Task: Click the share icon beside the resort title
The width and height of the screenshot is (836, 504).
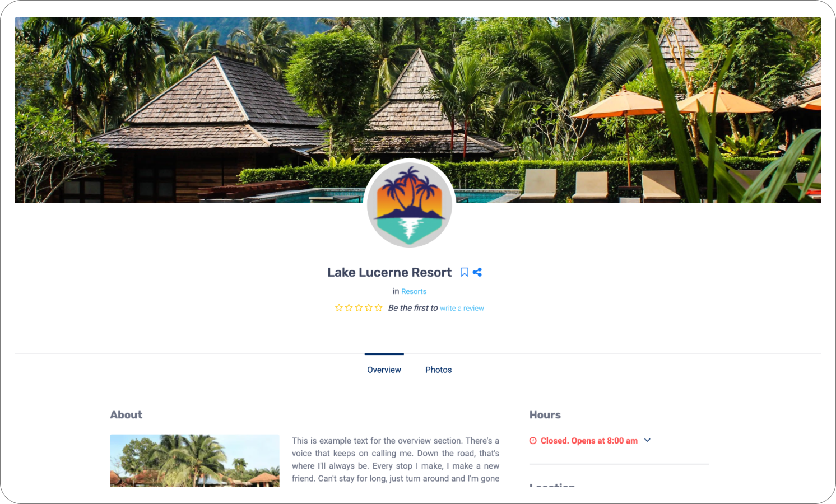Action: [x=477, y=272]
